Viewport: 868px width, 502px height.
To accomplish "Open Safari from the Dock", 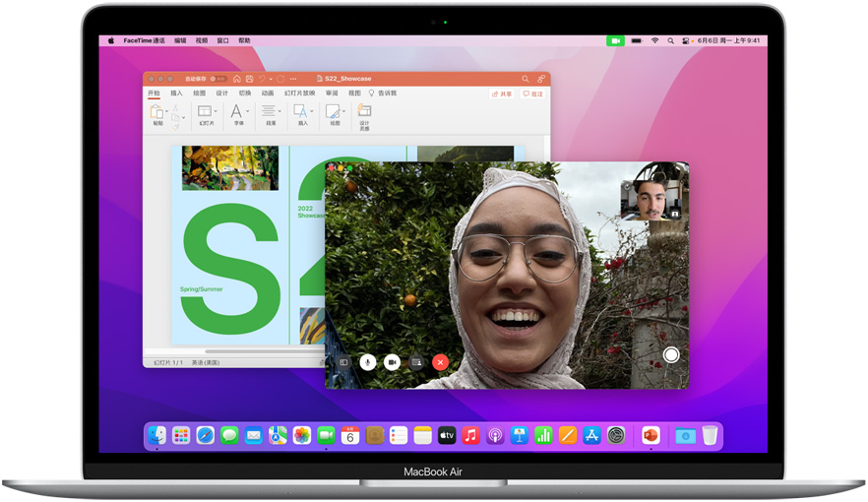I will 205,435.
